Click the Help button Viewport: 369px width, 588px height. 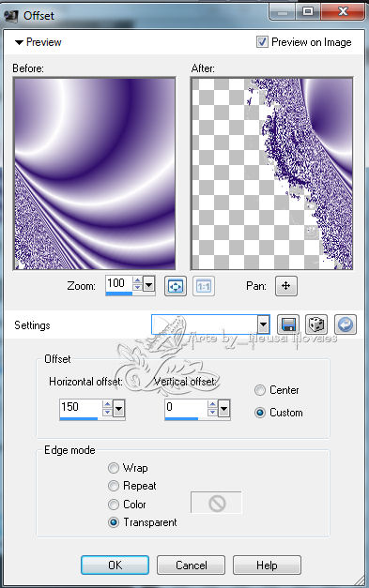(x=267, y=565)
